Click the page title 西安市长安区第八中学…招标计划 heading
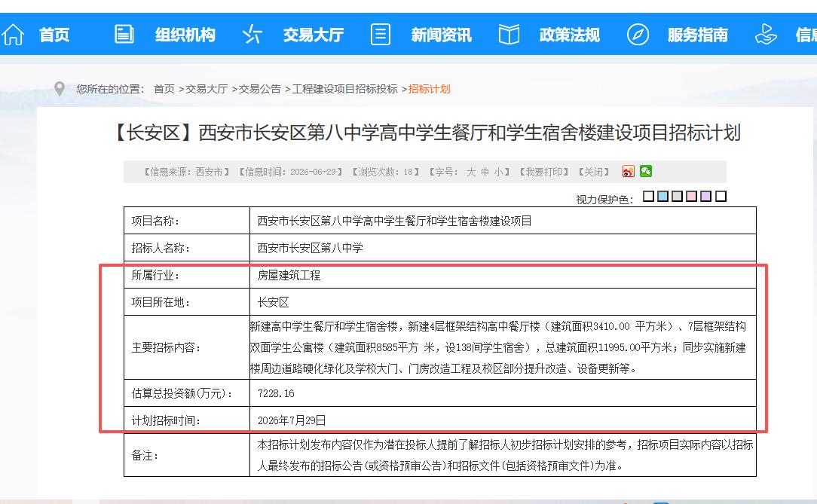The width and height of the screenshot is (817, 504). [425, 133]
